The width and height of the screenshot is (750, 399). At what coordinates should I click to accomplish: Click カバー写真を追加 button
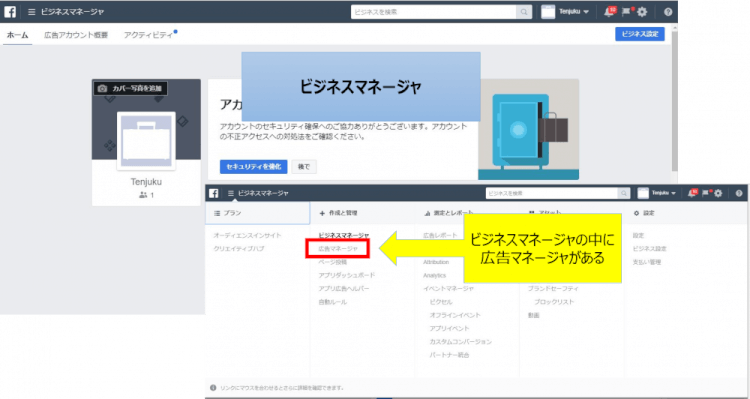[130, 89]
